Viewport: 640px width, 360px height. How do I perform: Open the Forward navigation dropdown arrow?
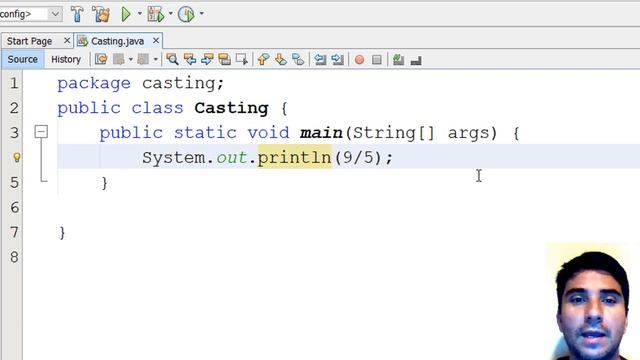tap(156, 60)
